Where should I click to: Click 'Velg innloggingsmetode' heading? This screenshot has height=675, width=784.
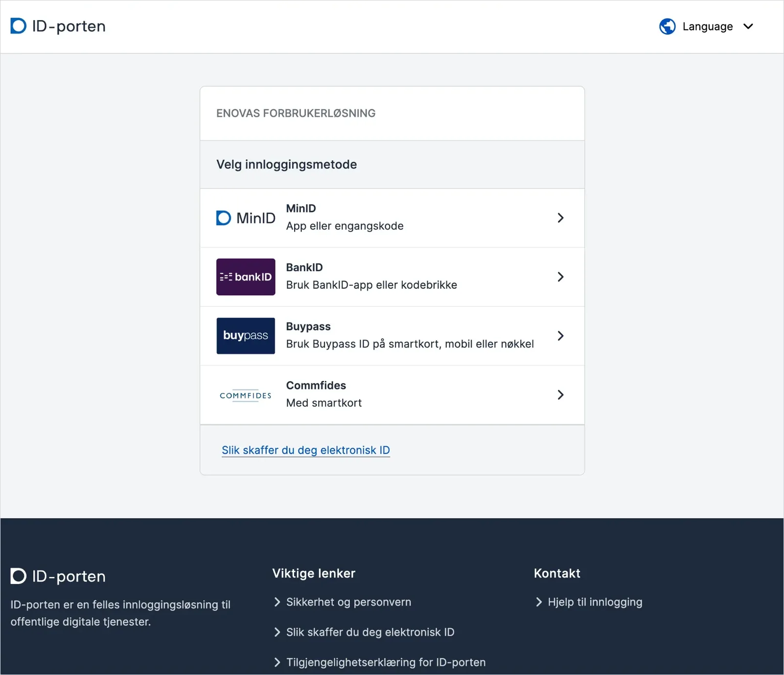[x=287, y=164]
